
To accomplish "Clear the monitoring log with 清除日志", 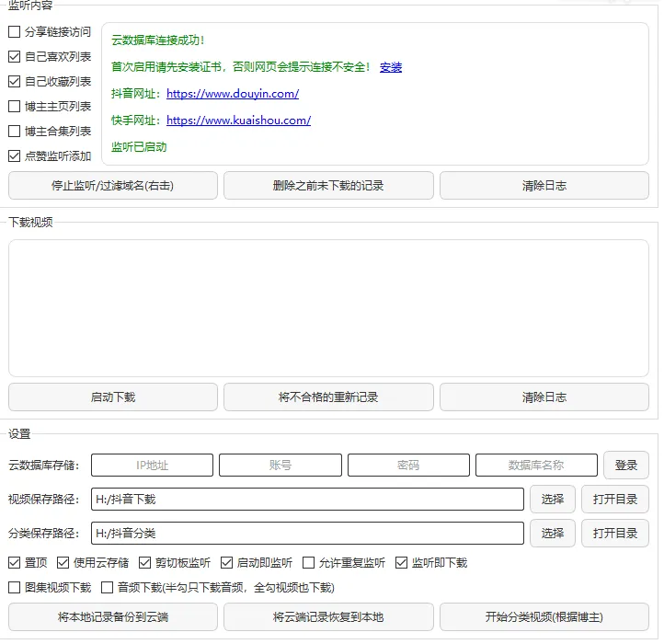I will 544,186.
